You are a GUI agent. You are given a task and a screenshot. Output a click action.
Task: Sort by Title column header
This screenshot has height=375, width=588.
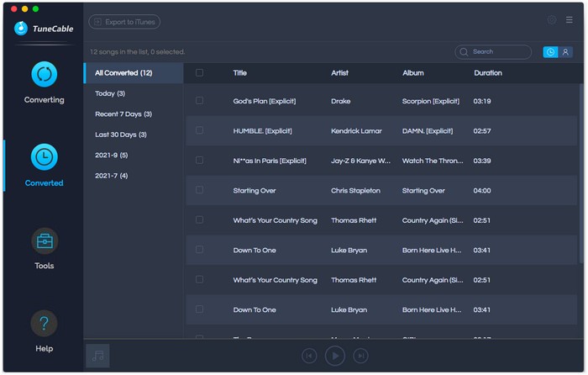239,73
